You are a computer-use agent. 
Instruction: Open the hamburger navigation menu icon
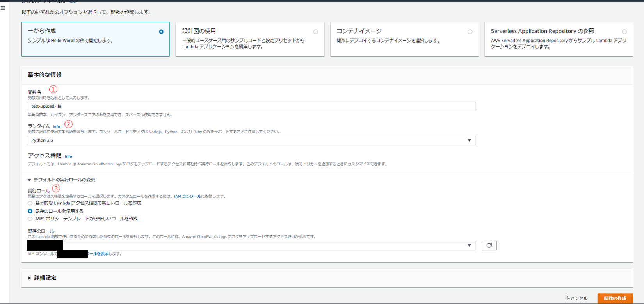click(3, 8)
